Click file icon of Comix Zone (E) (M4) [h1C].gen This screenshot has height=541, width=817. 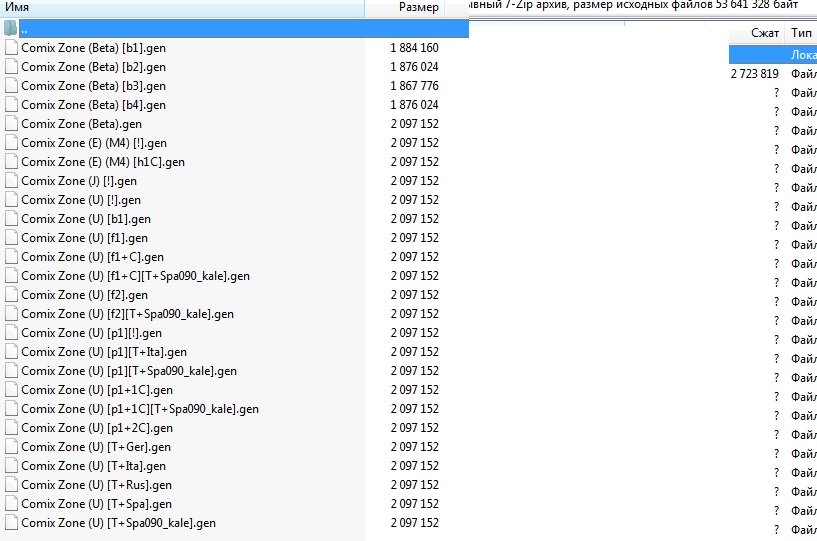tap(11, 162)
